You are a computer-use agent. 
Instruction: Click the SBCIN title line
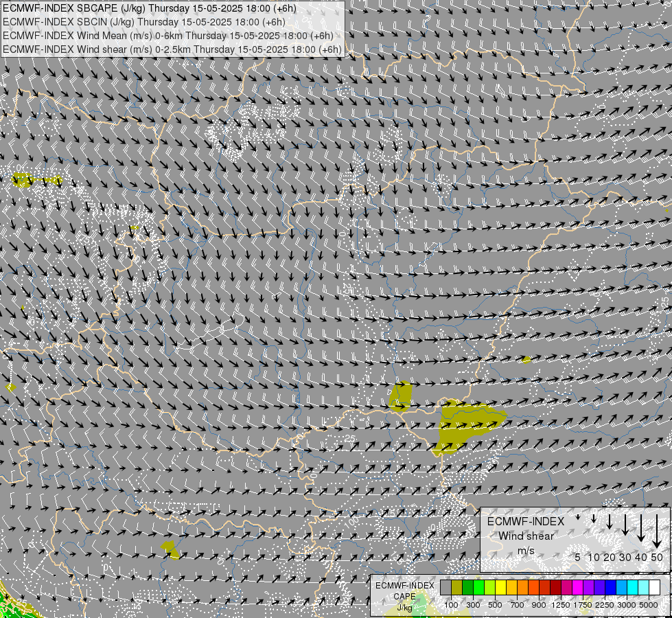tap(143, 22)
